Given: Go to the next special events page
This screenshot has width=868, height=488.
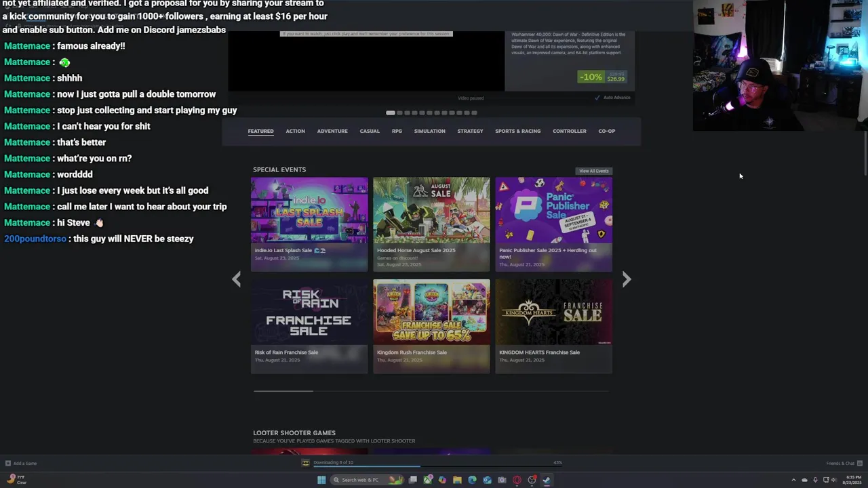Looking at the screenshot, I should click(627, 279).
